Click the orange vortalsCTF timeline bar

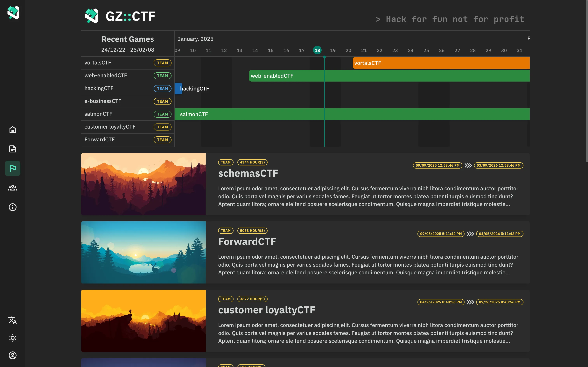click(x=441, y=63)
